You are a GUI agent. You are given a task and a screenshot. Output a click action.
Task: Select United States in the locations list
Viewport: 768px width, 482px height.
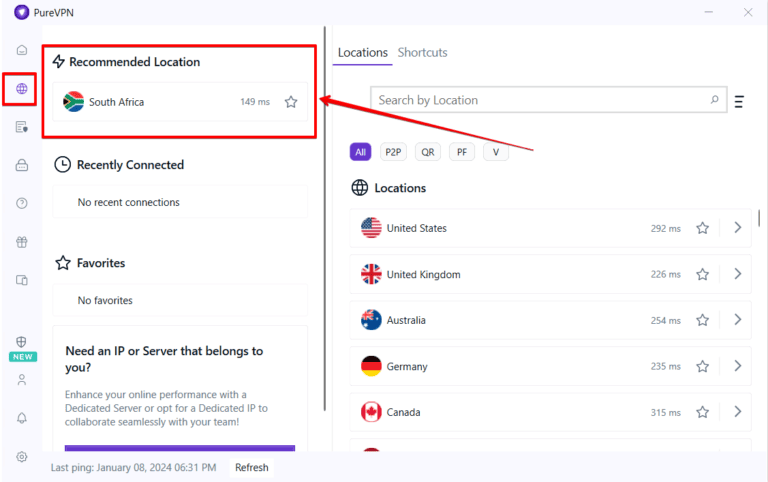click(550, 228)
